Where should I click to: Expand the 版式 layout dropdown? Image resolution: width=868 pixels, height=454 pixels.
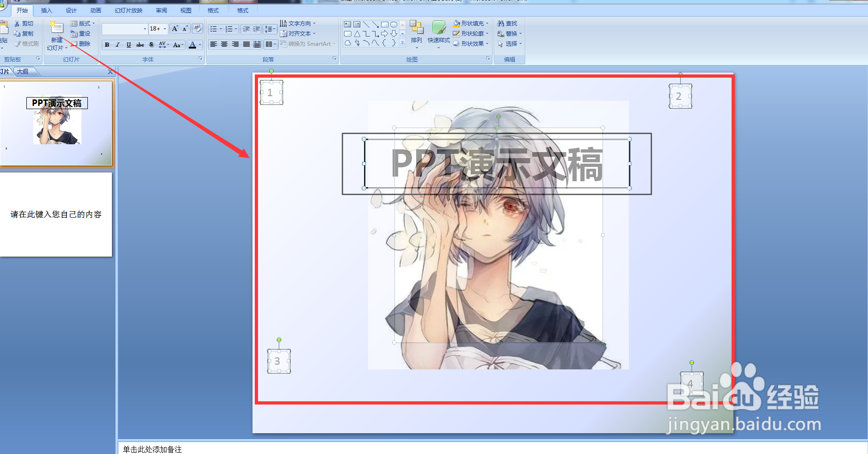pos(83,24)
